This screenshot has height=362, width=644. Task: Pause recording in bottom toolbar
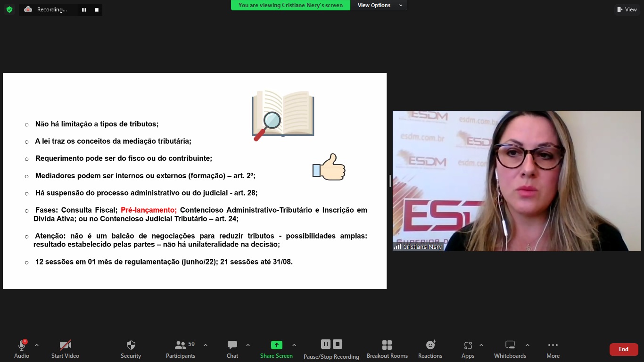(325, 344)
